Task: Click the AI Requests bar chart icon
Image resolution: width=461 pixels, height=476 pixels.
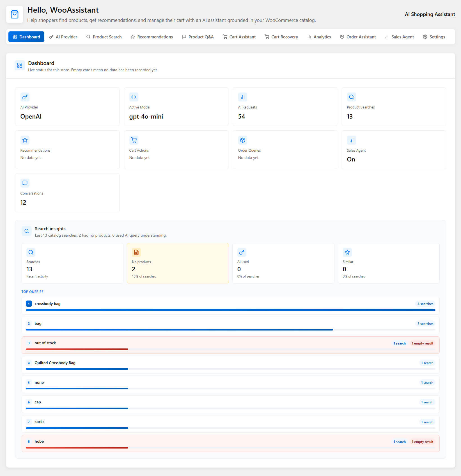Action: pos(243,97)
